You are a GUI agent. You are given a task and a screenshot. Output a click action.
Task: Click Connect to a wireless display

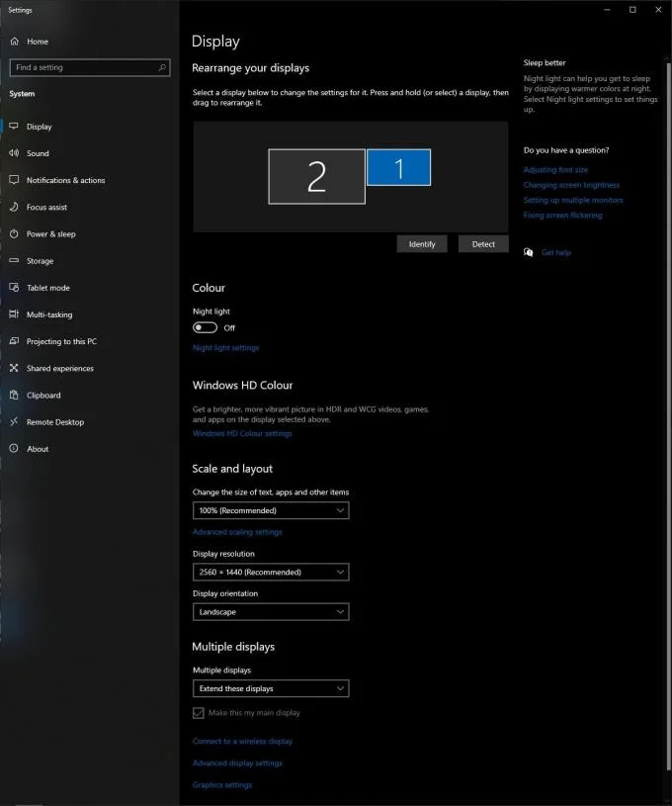pyautogui.click(x=242, y=742)
